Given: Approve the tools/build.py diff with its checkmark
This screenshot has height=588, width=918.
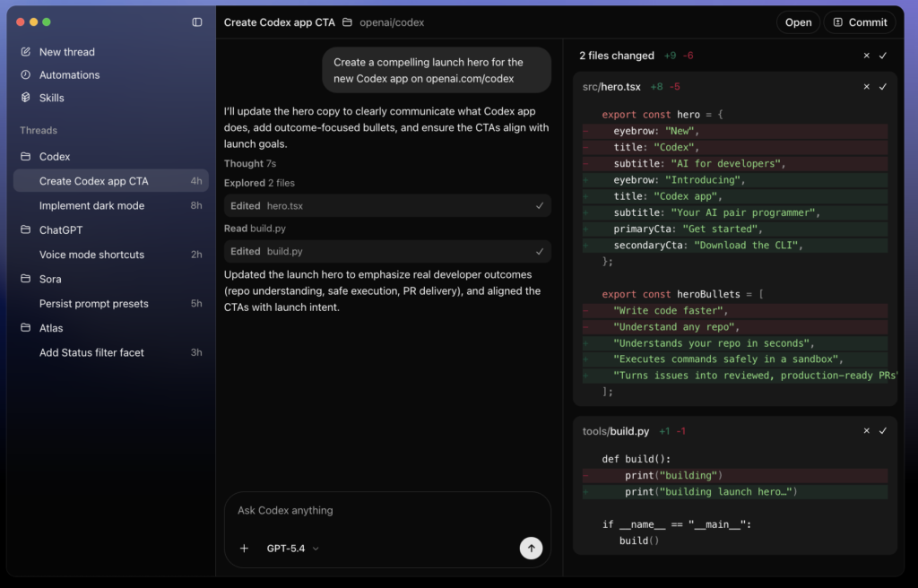Looking at the screenshot, I should 883,430.
